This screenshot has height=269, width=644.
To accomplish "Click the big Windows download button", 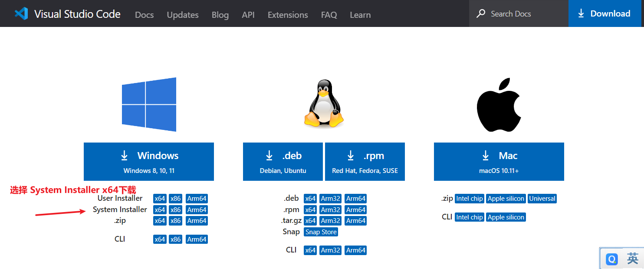I will [x=149, y=162].
